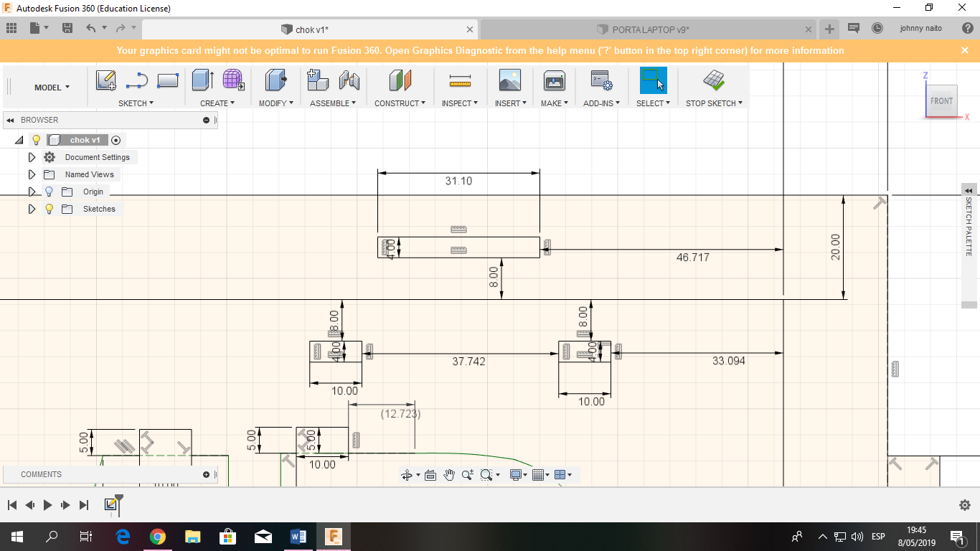
Task: Click the Joint assemble icon
Action: pyautogui.click(x=349, y=80)
